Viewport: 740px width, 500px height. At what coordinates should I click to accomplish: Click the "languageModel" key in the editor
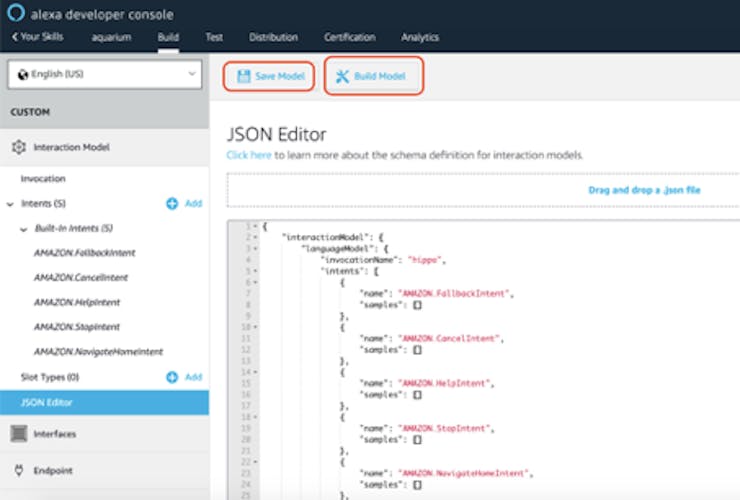pos(338,249)
